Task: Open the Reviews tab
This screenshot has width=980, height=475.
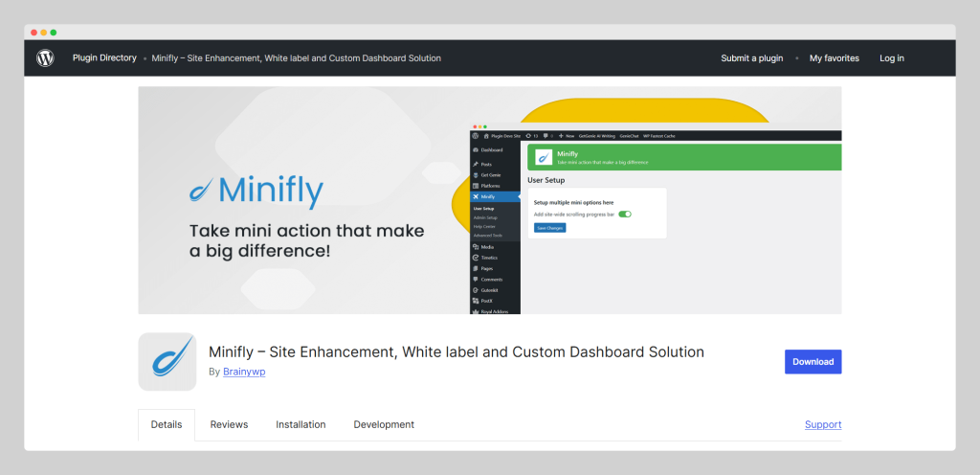Action: click(x=229, y=424)
